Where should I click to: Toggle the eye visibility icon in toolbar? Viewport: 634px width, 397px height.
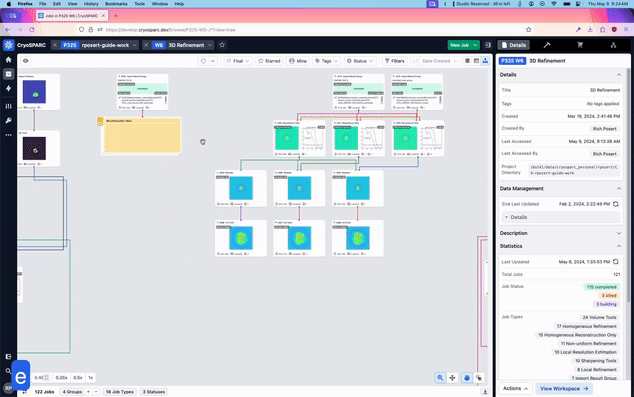(25, 61)
